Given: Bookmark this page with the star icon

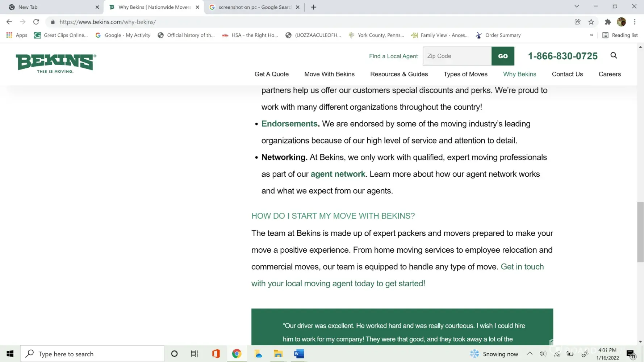Looking at the screenshot, I should (x=591, y=22).
